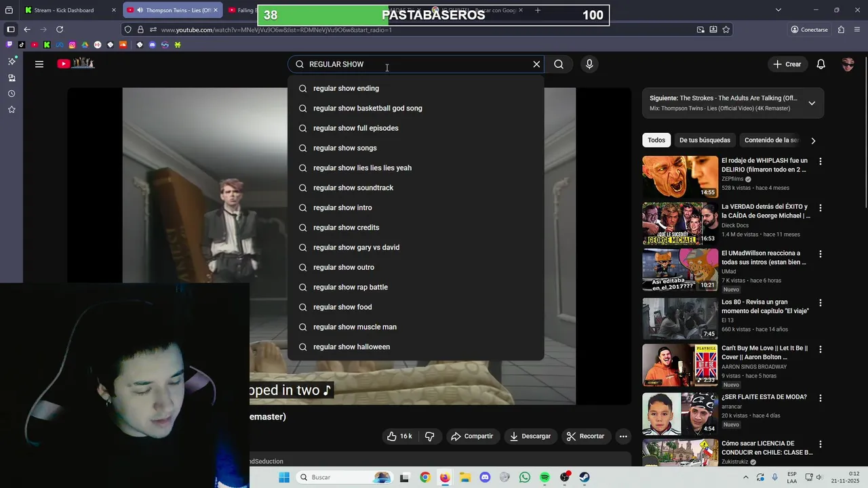Open El UMadWillson reacciona video title
Screen dimensions: 868x488
[764, 258]
